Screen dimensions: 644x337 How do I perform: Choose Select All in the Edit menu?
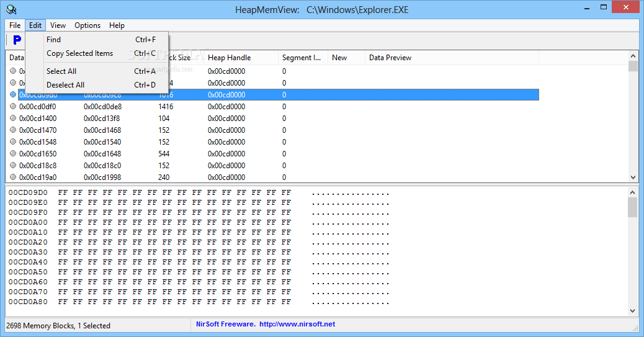pyautogui.click(x=97, y=71)
